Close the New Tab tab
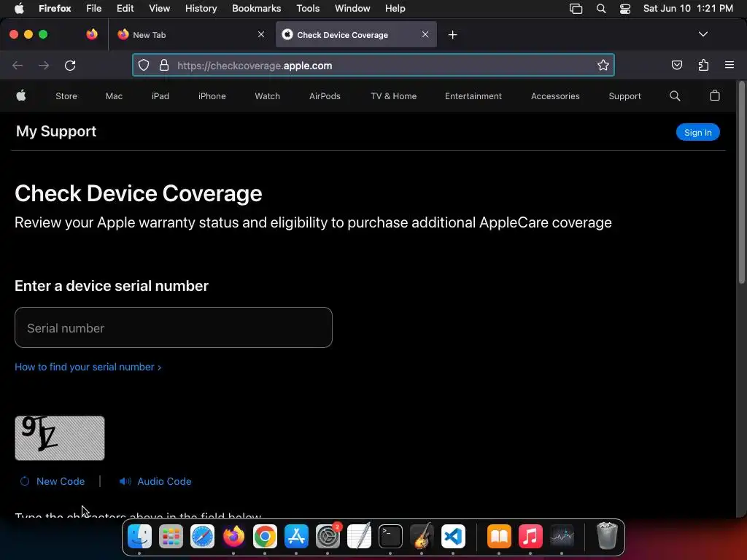 tap(261, 34)
